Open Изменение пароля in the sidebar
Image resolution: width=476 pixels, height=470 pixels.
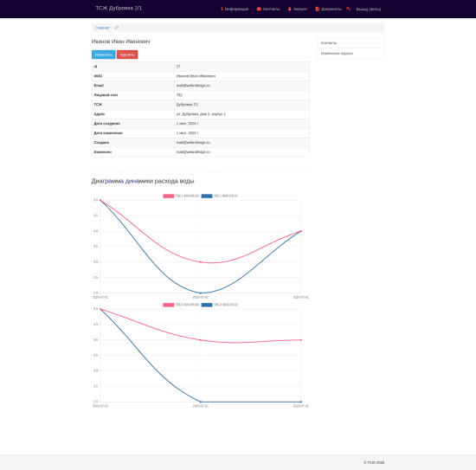(351, 53)
